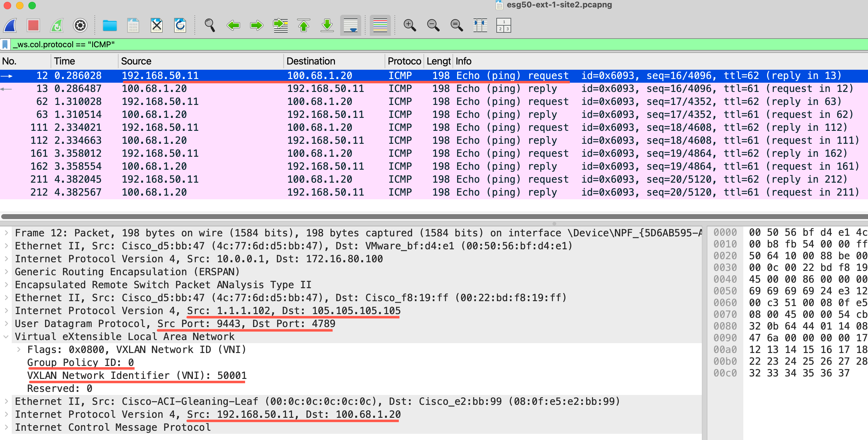Start capture with the shark fin icon

point(10,25)
